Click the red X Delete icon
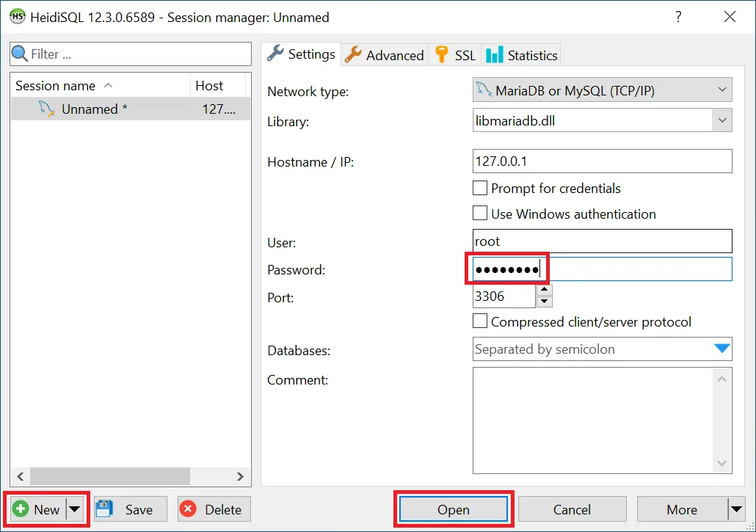The width and height of the screenshot is (756, 532). [x=189, y=509]
